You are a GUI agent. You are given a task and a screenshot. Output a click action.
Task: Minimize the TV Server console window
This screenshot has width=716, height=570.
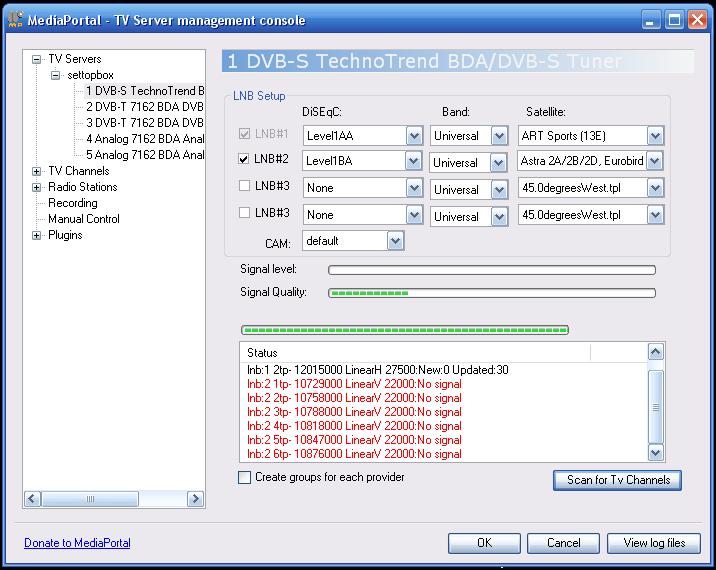pos(651,20)
